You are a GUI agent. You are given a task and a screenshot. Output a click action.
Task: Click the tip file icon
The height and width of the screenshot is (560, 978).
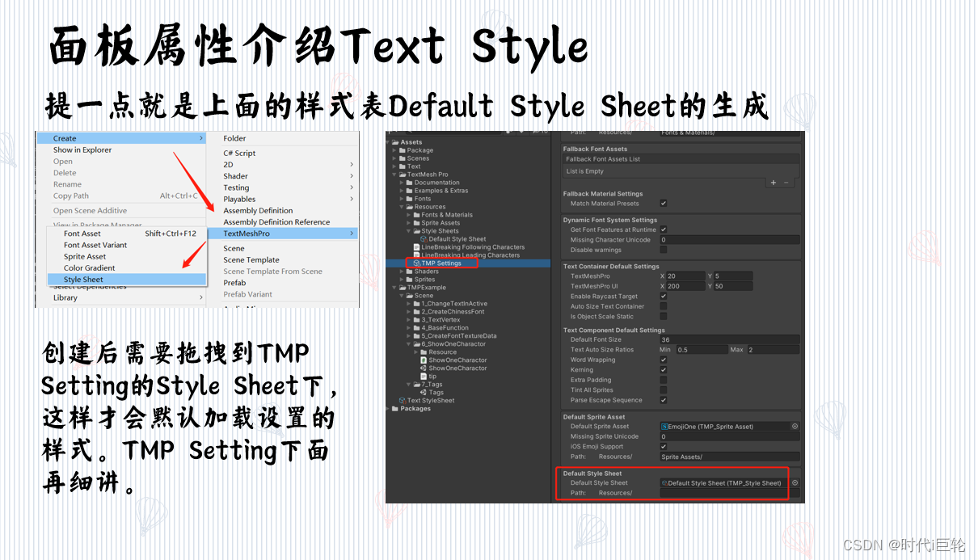[424, 376]
